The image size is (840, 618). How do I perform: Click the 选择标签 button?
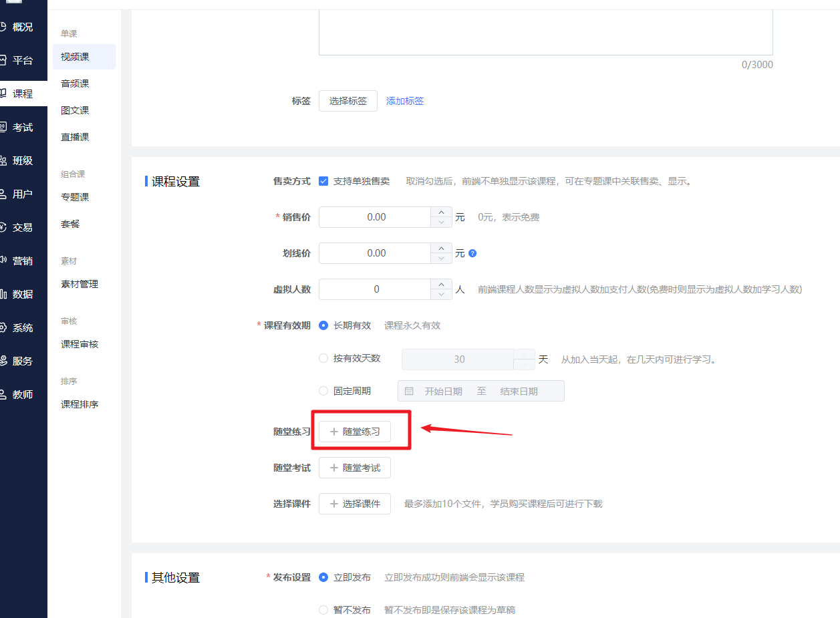click(348, 101)
